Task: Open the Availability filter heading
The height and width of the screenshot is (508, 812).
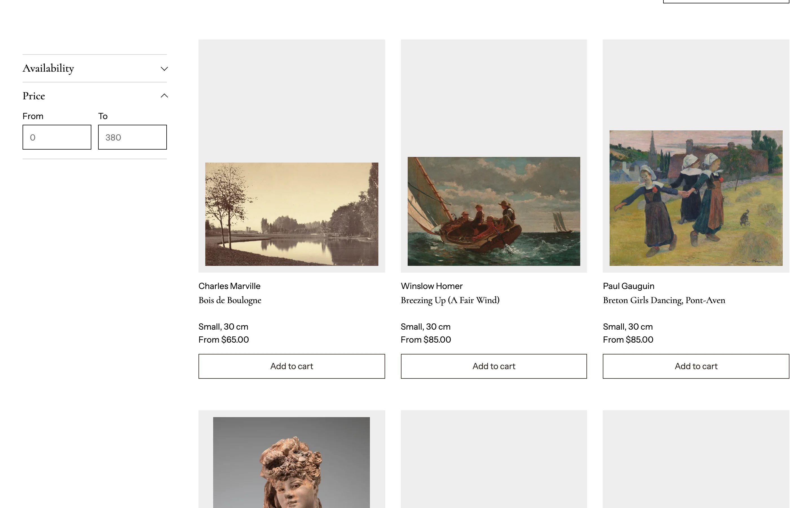Action: pyautogui.click(x=48, y=68)
